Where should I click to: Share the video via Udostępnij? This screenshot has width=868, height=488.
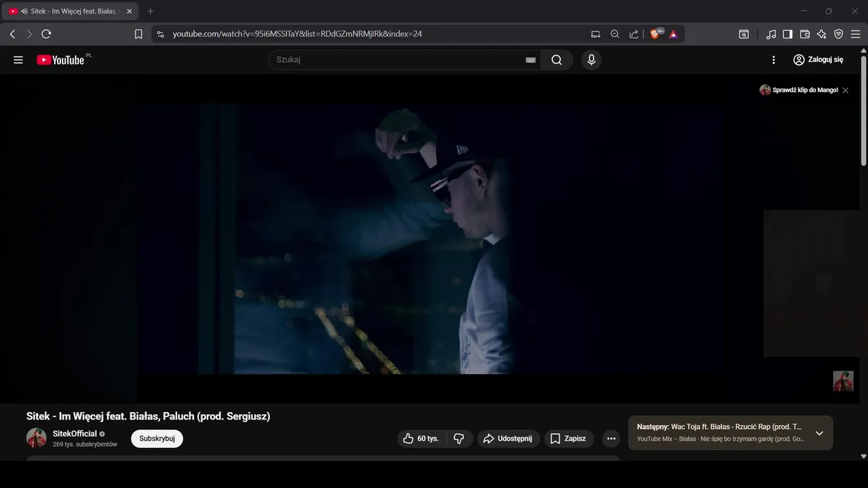point(509,439)
